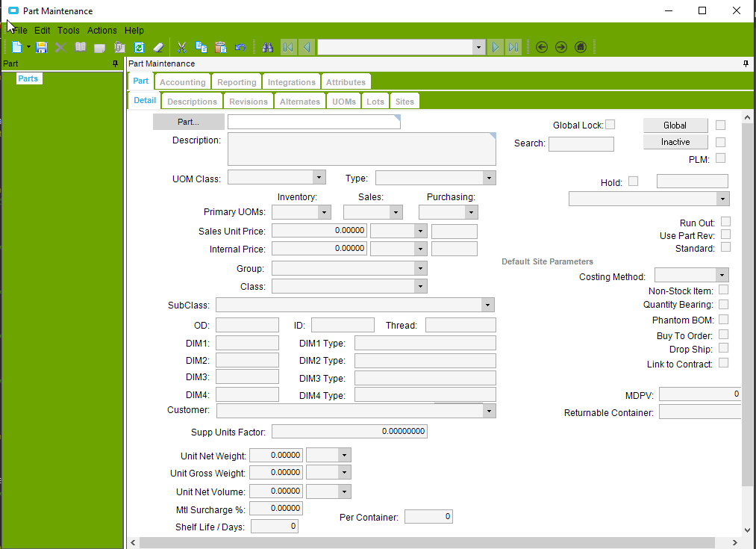Click the Save icon in toolbar
The image size is (756, 549).
click(42, 47)
